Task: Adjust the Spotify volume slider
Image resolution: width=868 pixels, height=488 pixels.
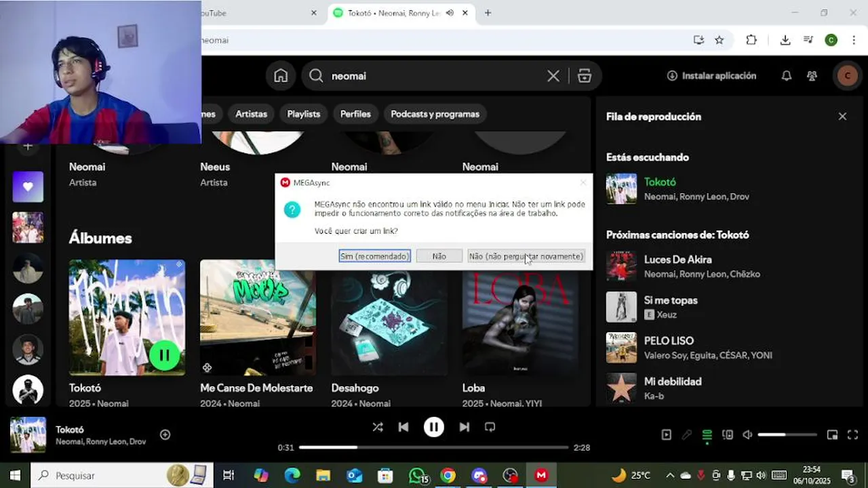Action: tap(787, 434)
